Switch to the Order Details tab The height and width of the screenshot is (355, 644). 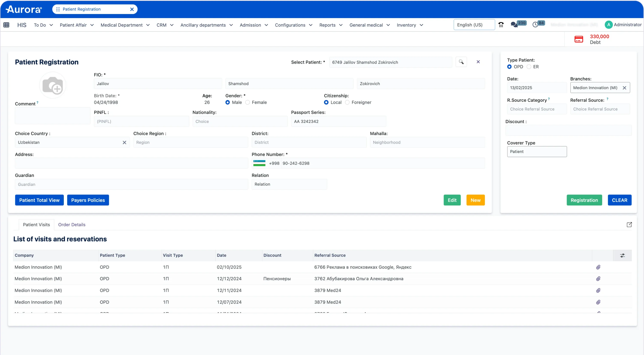(x=72, y=224)
